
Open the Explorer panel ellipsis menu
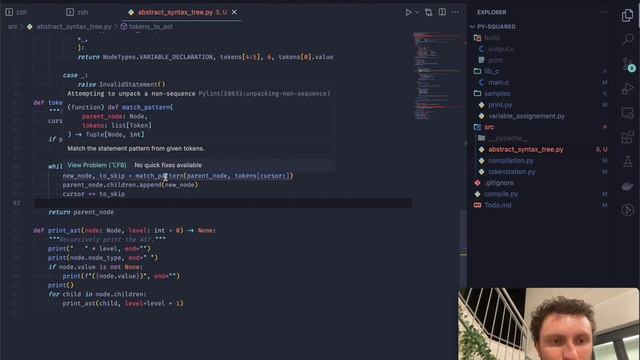pyautogui.click(x=604, y=12)
